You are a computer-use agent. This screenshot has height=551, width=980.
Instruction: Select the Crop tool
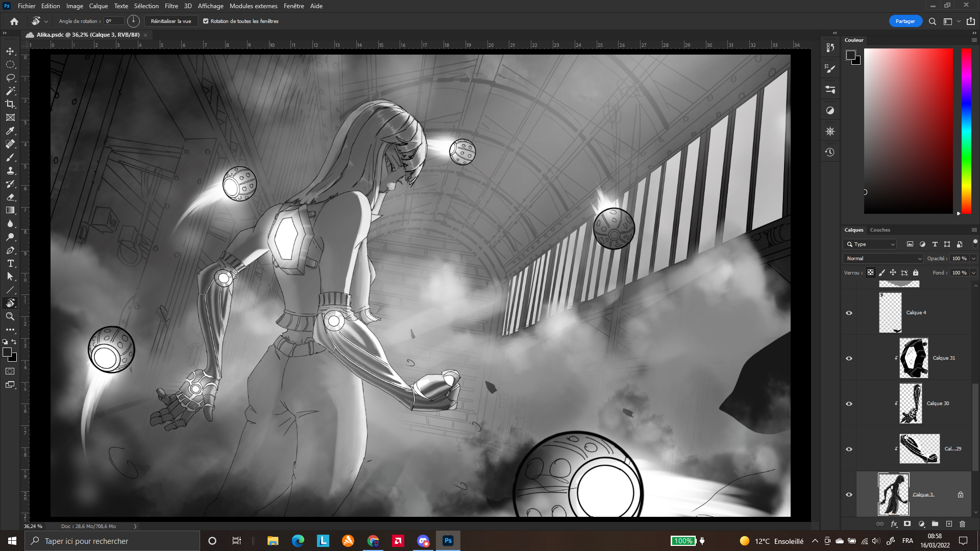(x=10, y=104)
